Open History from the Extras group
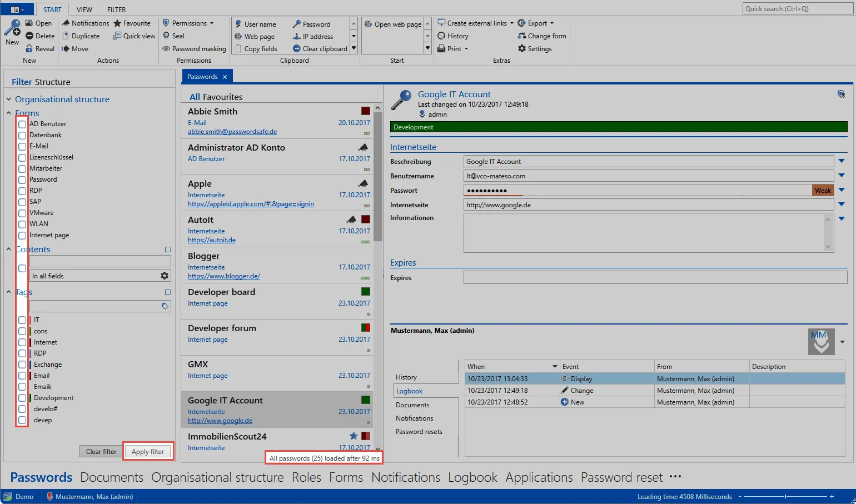Viewport: 856px width, 504px height. tap(453, 36)
